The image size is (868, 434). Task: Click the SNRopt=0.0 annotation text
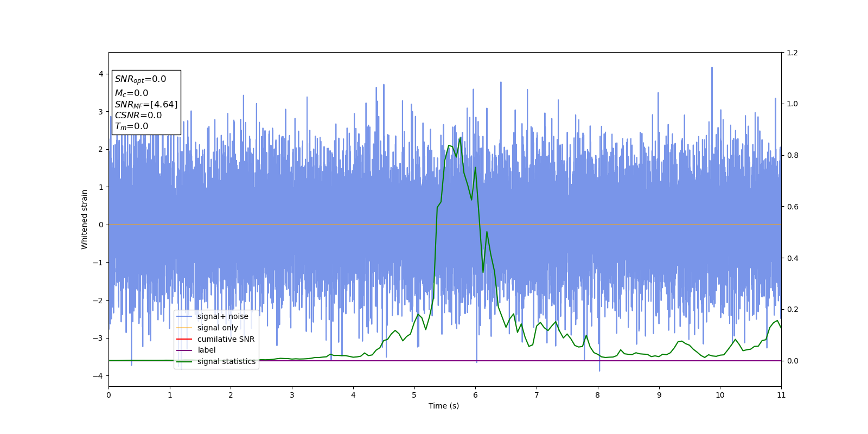click(x=141, y=79)
